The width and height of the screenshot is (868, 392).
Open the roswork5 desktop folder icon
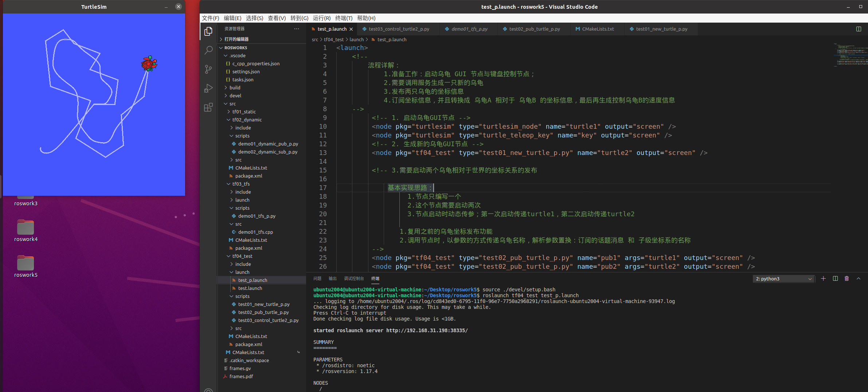(26, 267)
